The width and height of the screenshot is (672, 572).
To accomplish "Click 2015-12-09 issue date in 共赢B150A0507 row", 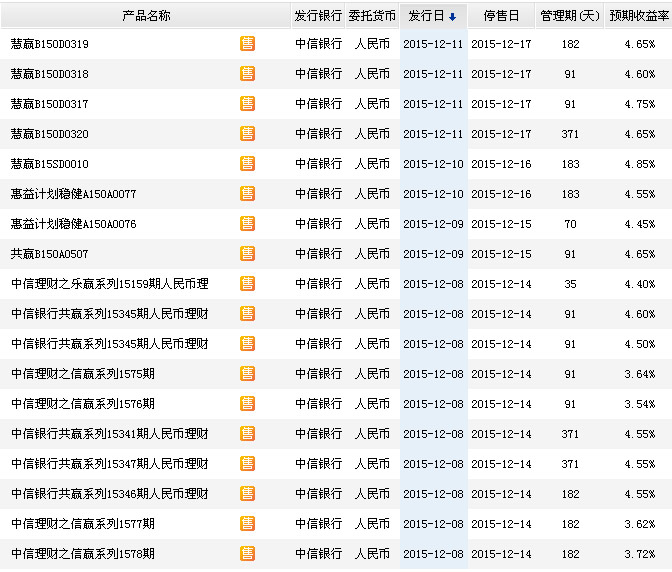I will pos(433,254).
